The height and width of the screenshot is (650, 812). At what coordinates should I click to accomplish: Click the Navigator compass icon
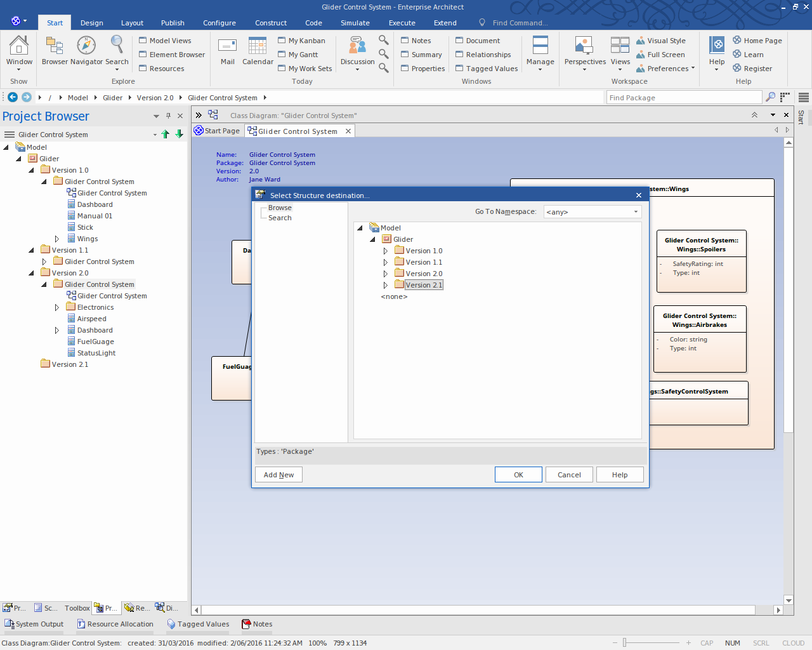86,46
